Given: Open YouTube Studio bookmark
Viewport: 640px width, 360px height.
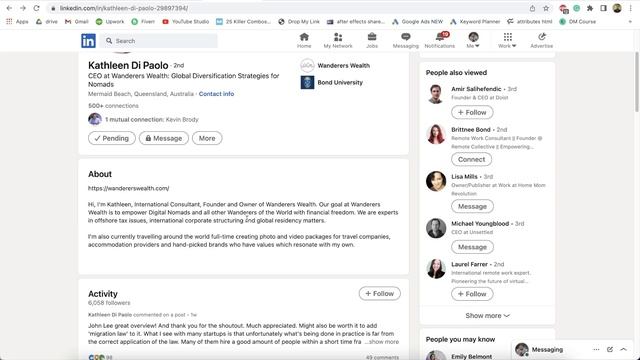Looking at the screenshot, I should [x=186, y=22].
